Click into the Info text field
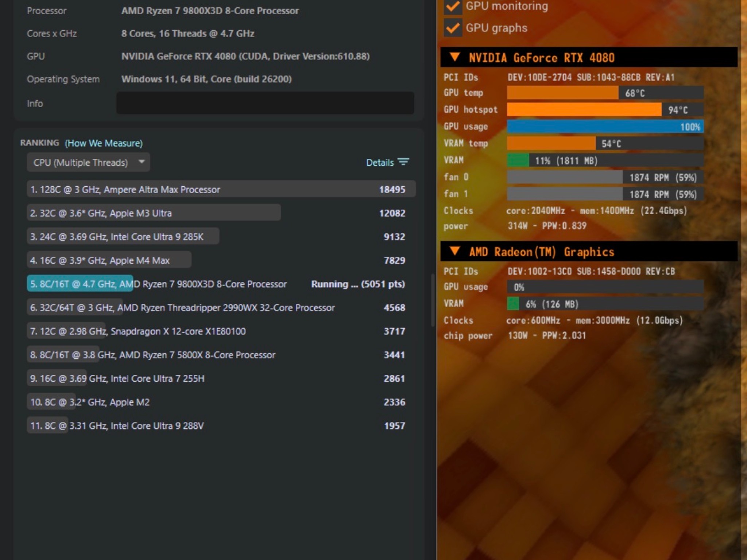 (x=265, y=103)
